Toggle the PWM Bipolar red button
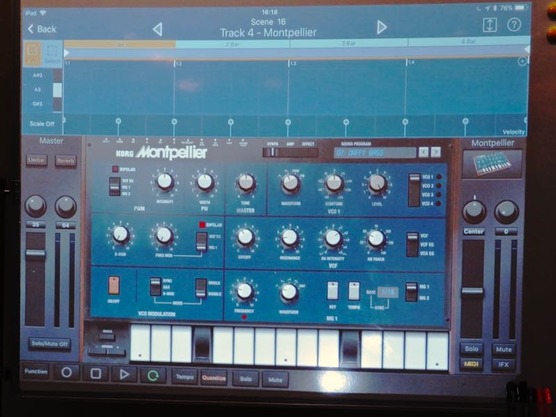The image size is (556, 417). pos(115,169)
